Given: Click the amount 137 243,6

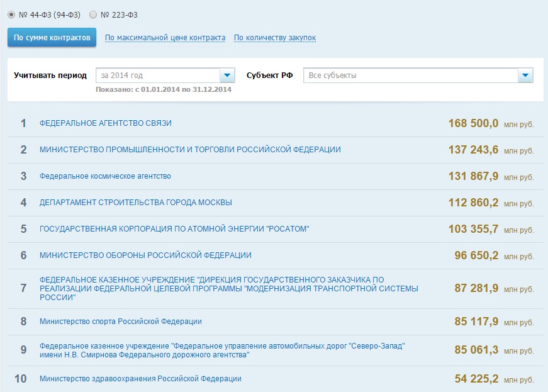Looking at the screenshot, I should coord(474,150).
